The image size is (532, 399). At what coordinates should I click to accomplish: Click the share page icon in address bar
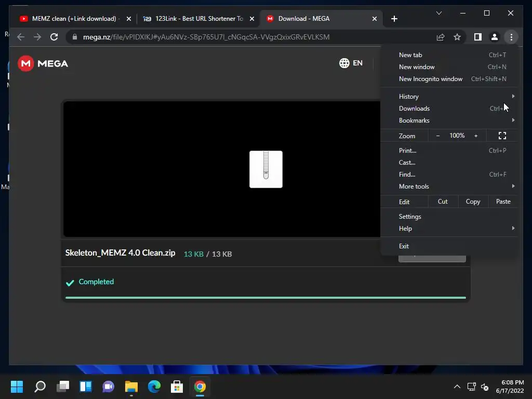(441, 37)
